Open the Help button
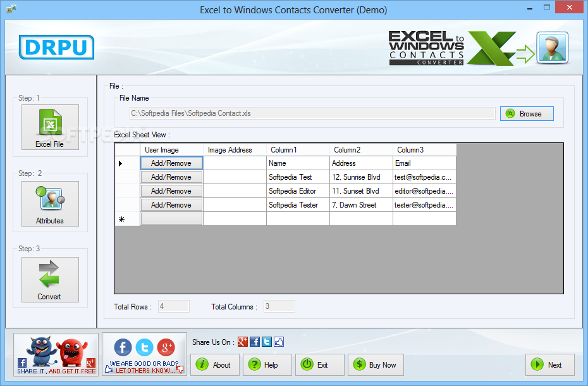The height and width of the screenshot is (386, 588). [267, 364]
